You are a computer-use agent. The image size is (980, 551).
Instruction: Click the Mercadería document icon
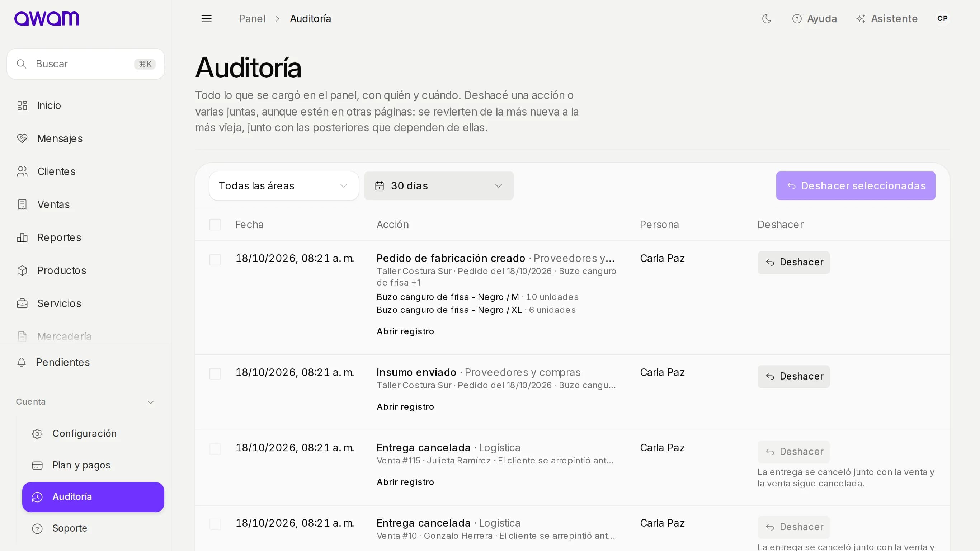click(22, 336)
